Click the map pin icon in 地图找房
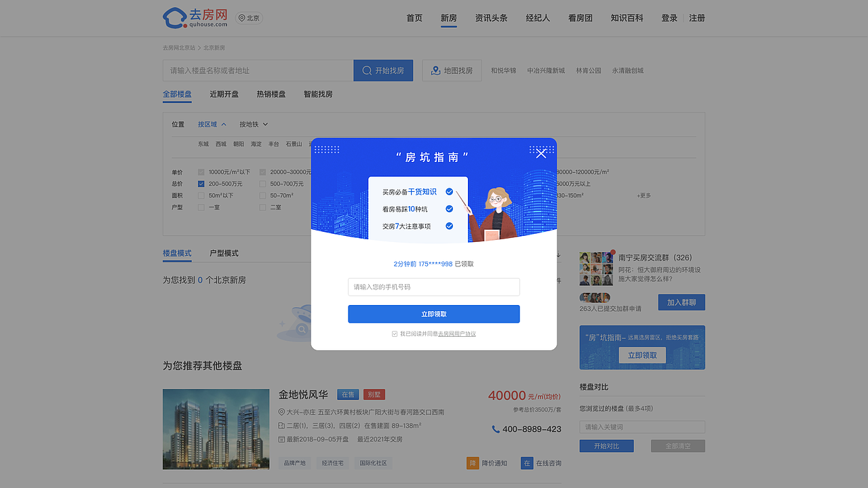 click(x=434, y=70)
